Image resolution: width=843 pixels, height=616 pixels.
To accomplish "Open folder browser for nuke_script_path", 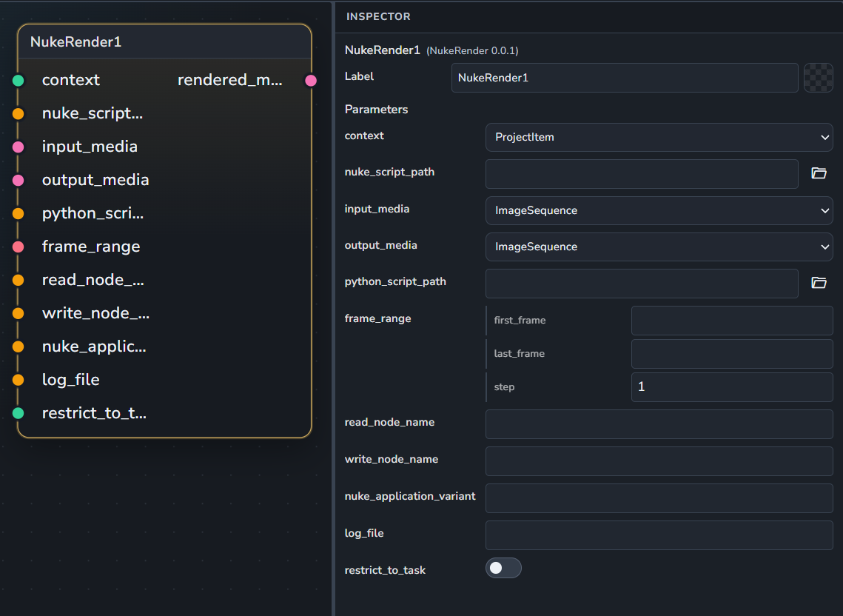I will pos(819,173).
